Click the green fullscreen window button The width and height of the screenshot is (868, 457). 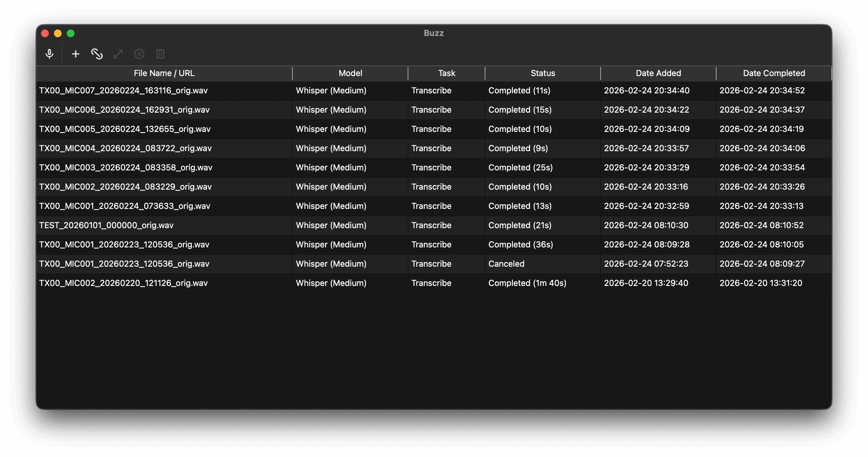point(71,33)
